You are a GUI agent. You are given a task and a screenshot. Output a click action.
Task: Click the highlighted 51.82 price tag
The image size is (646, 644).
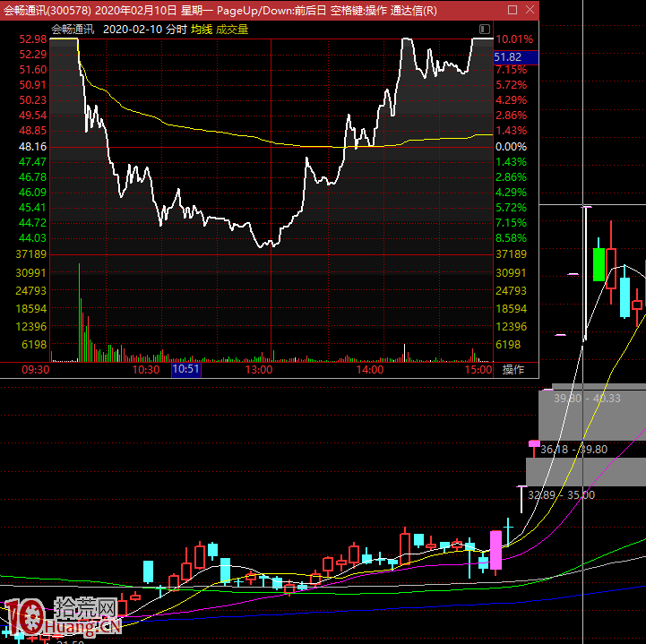[516, 57]
